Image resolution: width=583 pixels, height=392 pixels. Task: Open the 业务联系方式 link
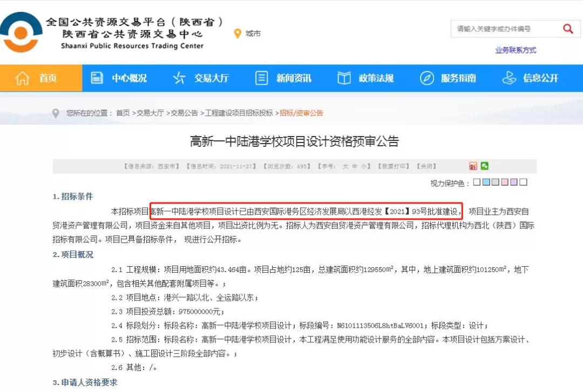pos(516,49)
